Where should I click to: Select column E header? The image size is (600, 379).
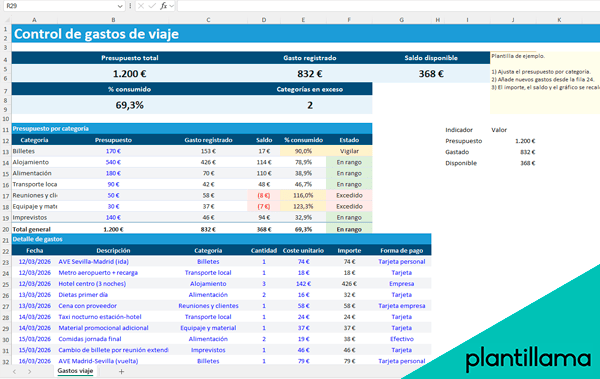pyautogui.click(x=303, y=20)
